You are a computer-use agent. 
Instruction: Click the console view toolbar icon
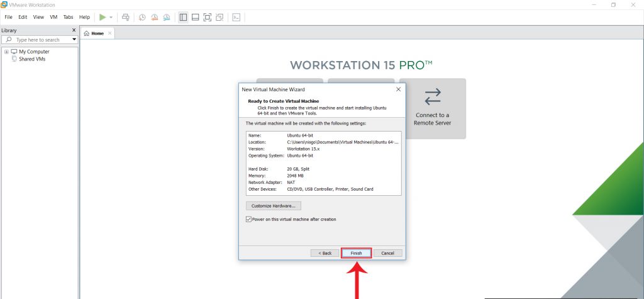coord(236,17)
